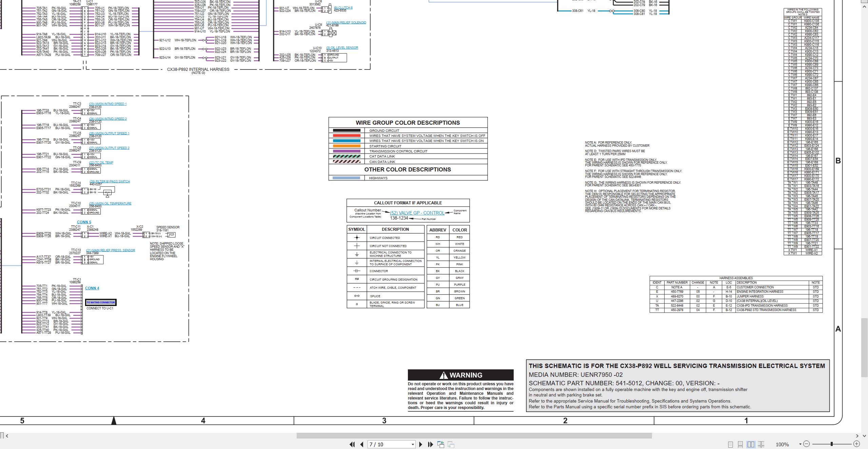
Task: Click the SCHEMATIC PART NUMBER: 541-5012 line
Action: click(624, 383)
